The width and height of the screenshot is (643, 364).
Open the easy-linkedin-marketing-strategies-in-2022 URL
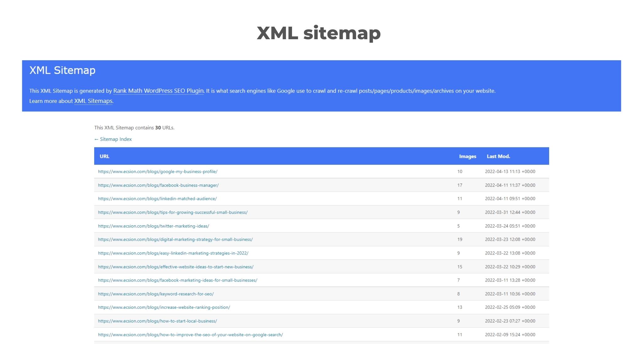click(173, 253)
